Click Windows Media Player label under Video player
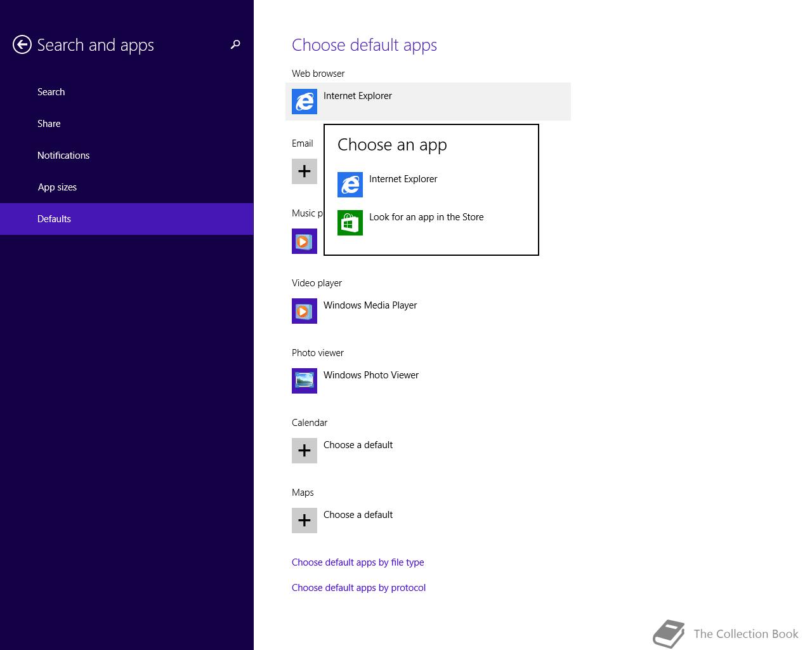 pos(370,305)
